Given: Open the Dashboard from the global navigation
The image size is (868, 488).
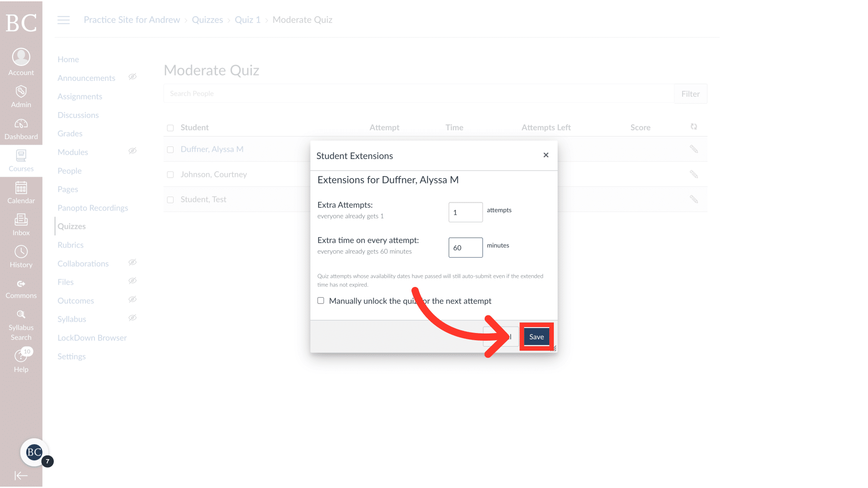Looking at the screenshot, I should tap(21, 128).
